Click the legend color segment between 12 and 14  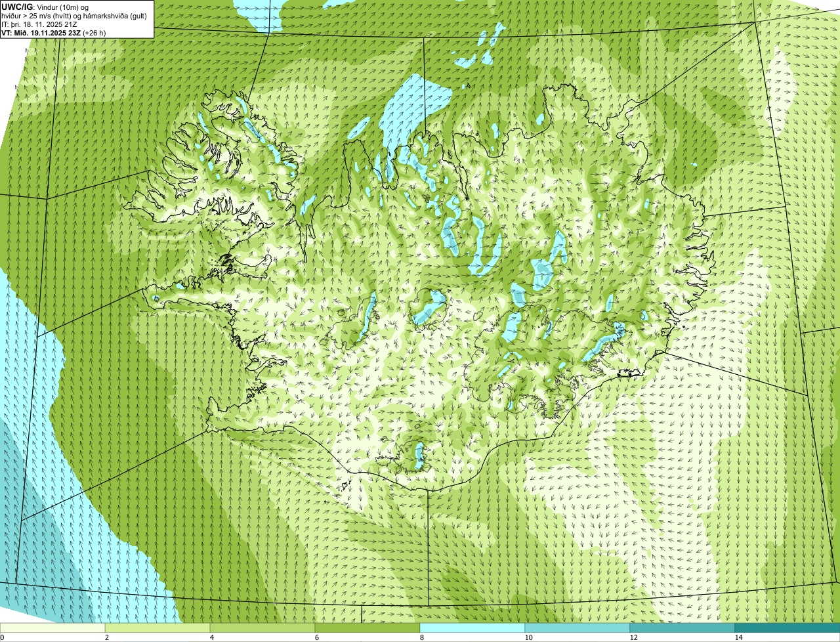682,628
